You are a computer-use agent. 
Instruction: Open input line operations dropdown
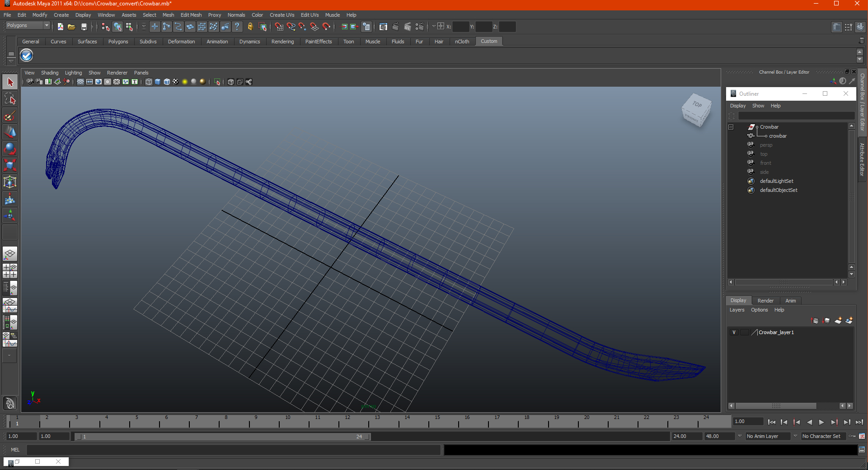click(434, 27)
